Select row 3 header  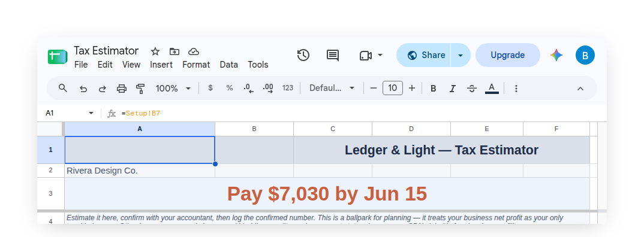click(50, 193)
